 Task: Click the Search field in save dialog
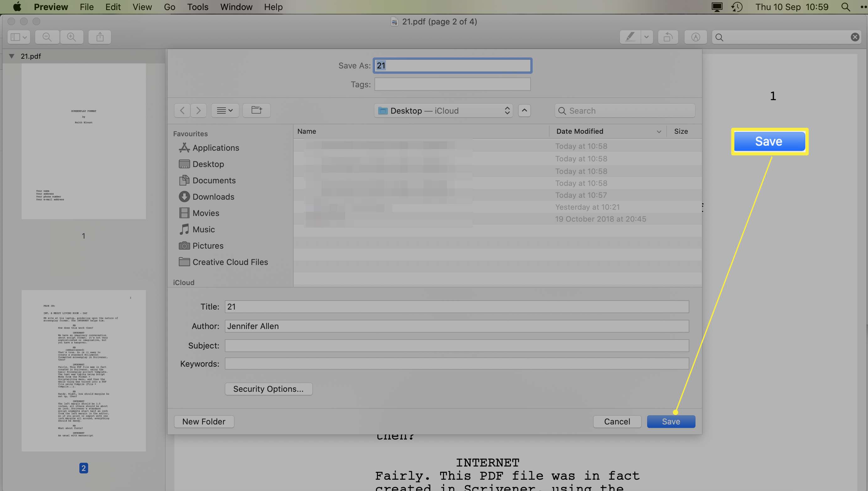pyautogui.click(x=625, y=111)
